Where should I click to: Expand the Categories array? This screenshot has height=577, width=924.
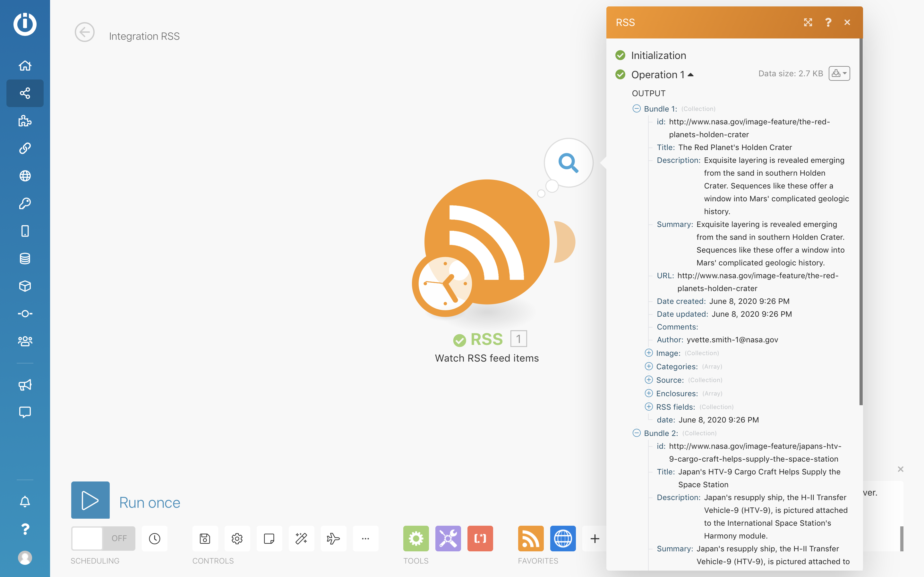(x=649, y=366)
